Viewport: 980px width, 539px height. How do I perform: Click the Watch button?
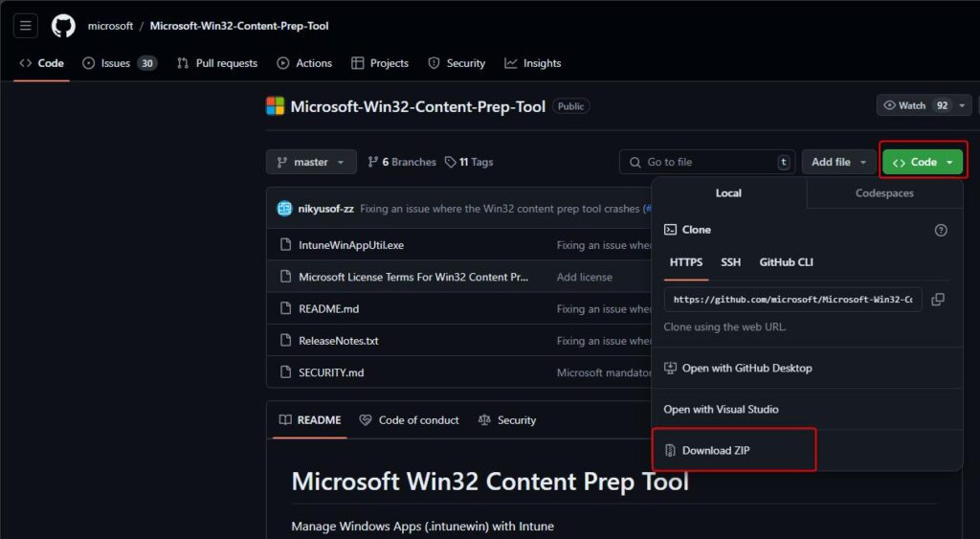[x=913, y=105]
